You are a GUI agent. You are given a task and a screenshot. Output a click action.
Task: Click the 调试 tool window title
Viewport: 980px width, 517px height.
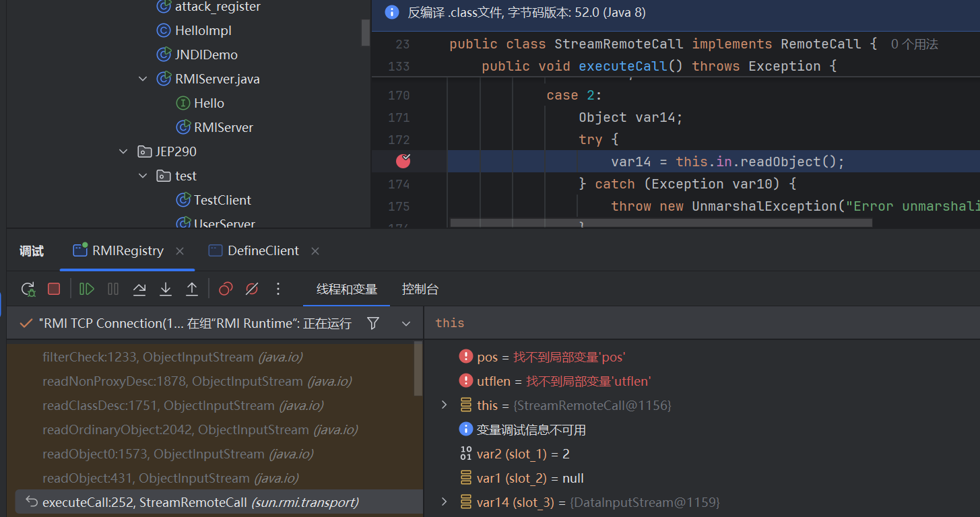point(32,251)
